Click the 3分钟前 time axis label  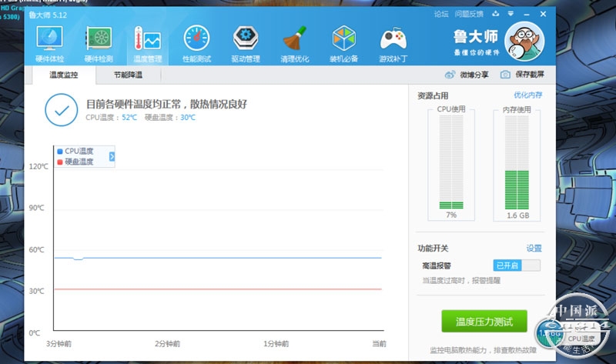(x=59, y=343)
